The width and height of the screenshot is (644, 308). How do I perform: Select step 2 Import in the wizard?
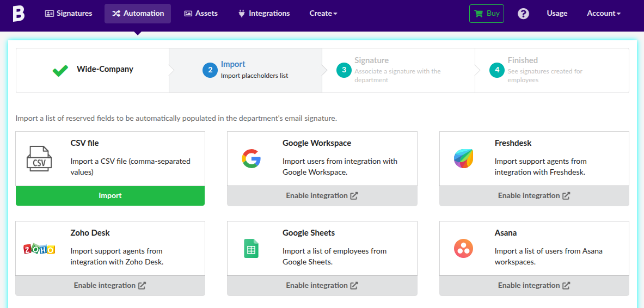(x=246, y=70)
